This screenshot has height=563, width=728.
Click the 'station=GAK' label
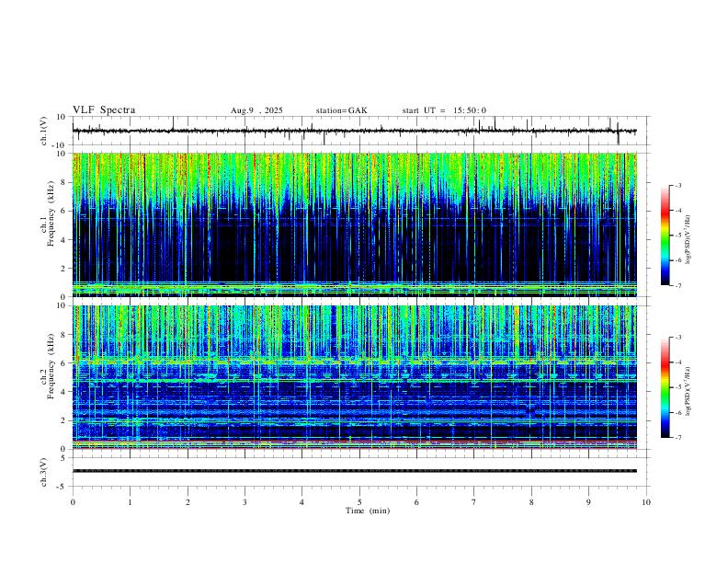[x=341, y=110]
